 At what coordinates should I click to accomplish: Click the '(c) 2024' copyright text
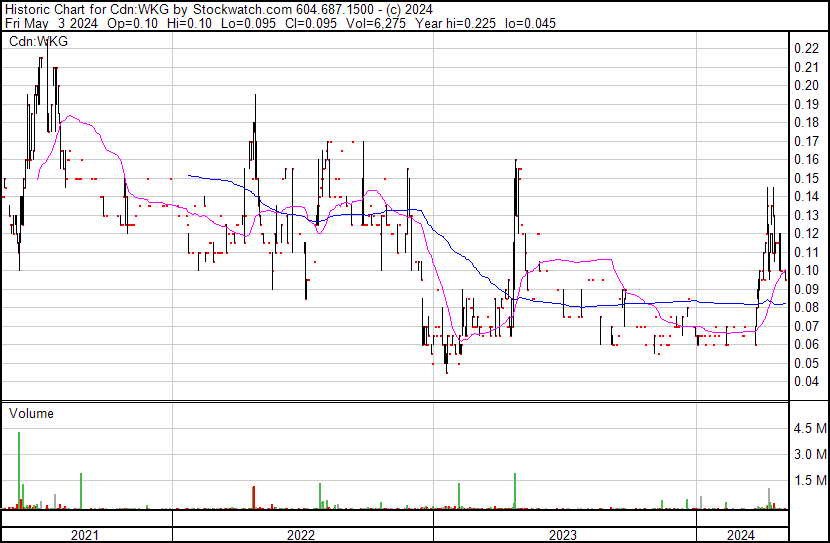point(409,10)
